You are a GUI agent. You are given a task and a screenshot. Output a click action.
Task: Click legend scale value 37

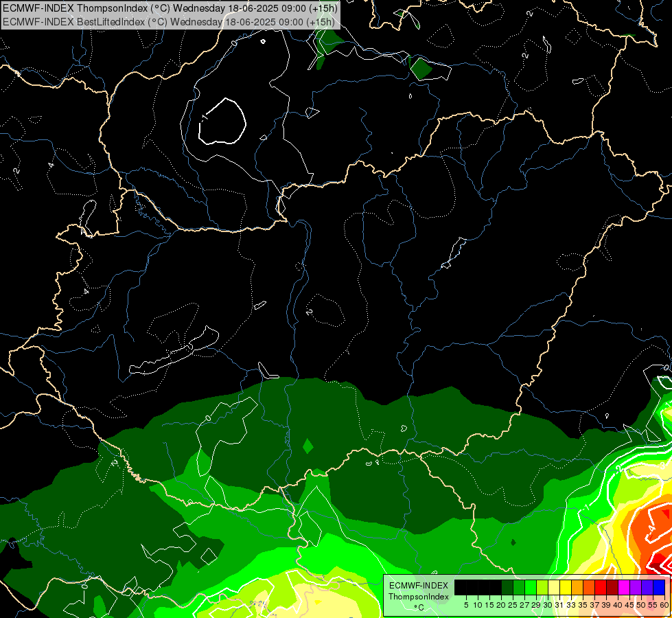[x=594, y=605]
